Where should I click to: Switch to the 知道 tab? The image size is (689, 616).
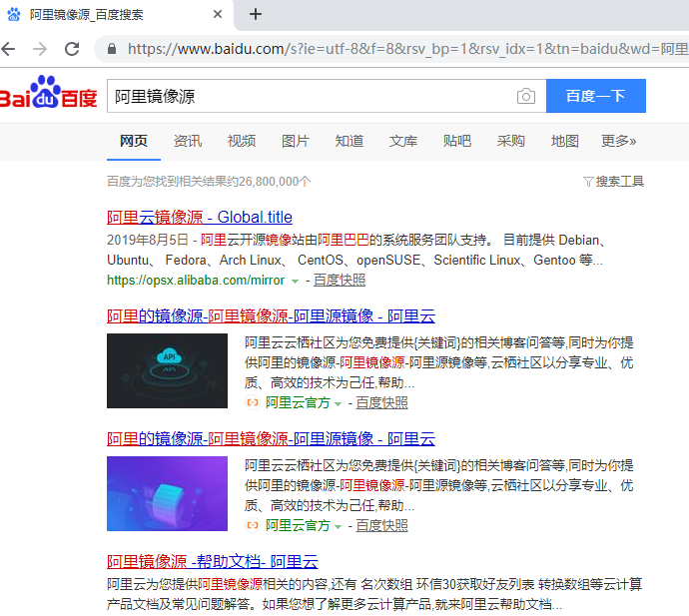coord(348,141)
